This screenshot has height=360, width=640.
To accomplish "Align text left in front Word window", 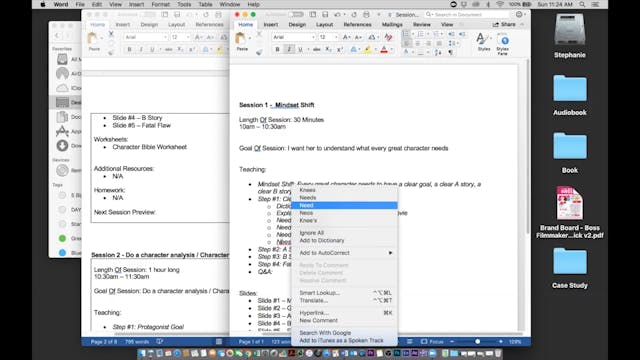I will tap(407, 43).
